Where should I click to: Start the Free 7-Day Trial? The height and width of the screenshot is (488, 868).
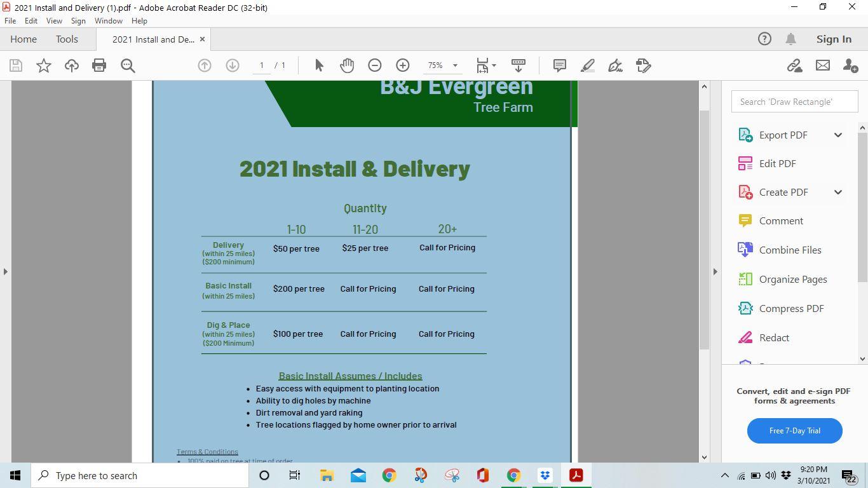coord(794,431)
